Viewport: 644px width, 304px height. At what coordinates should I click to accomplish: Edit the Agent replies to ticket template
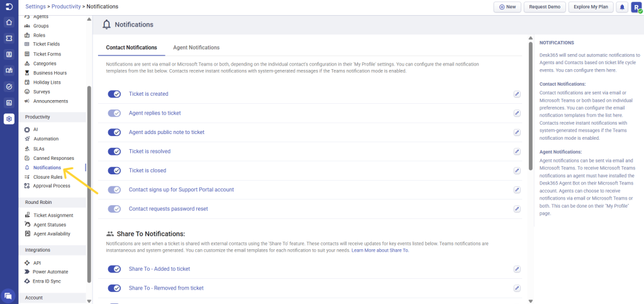[x=517, y=113]
